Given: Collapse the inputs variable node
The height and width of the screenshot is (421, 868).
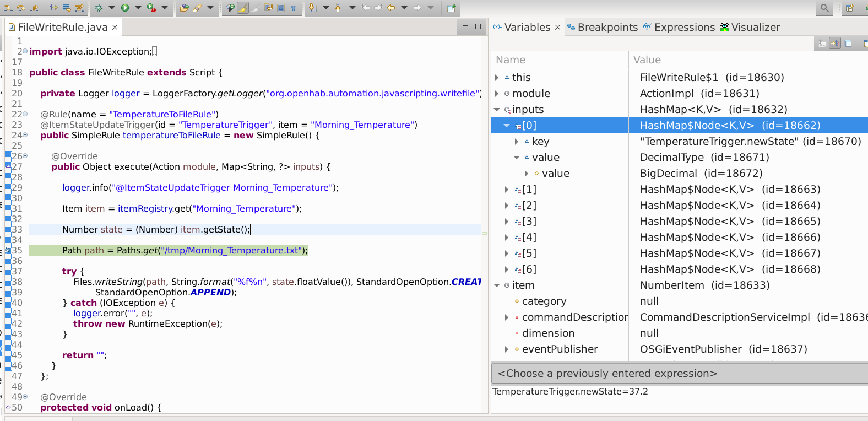Looking at the screenshot, I should pyautogui.click(x=497, y=110).
